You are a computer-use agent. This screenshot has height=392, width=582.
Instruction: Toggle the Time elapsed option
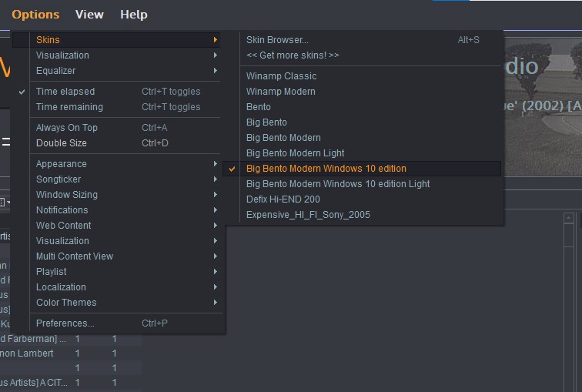pyautogui.click(x=116, y=92)
